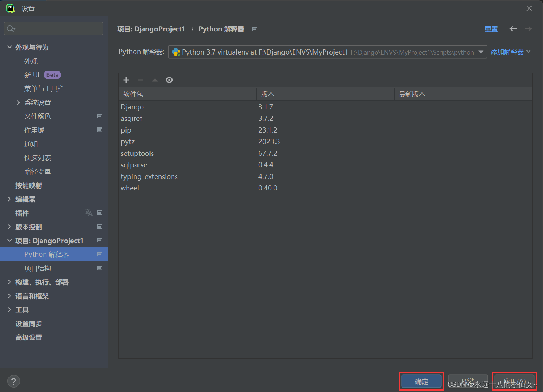Click project icon next to 文件颜色

[100, 116]
